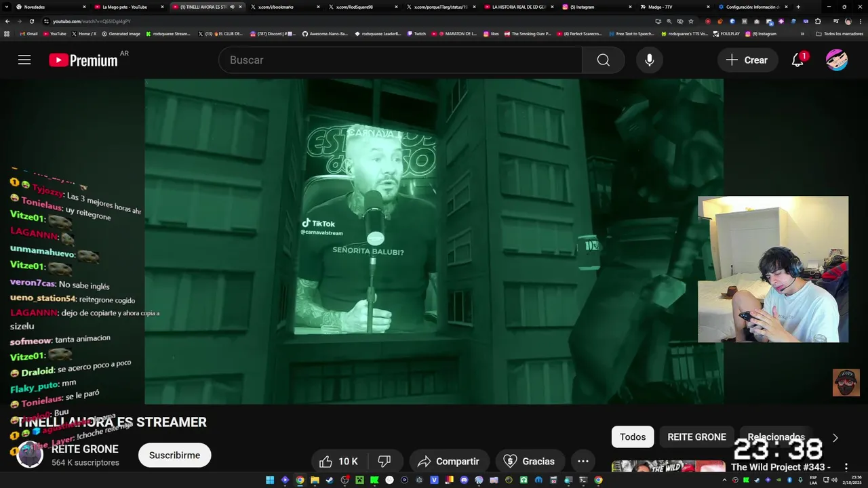Image resolution: width=868 pixels, height=488 pixels.
Task: Open the Windows Start menu
Action: (270, 480)
